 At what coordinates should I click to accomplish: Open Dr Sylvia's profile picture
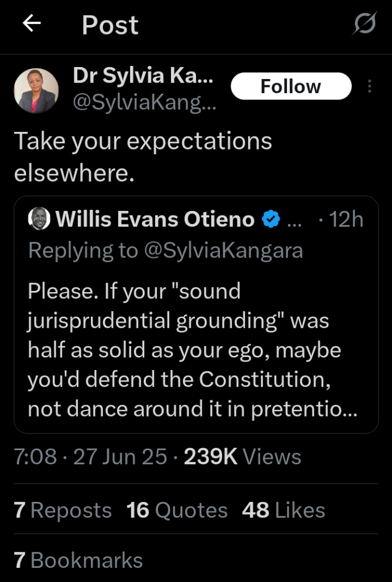[36, 90]
